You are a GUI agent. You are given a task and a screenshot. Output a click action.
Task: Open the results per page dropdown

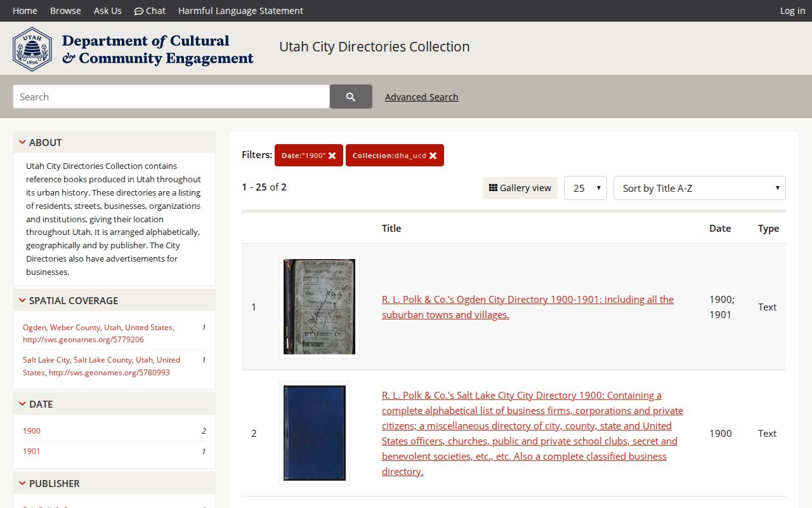(x=585, y=188)
